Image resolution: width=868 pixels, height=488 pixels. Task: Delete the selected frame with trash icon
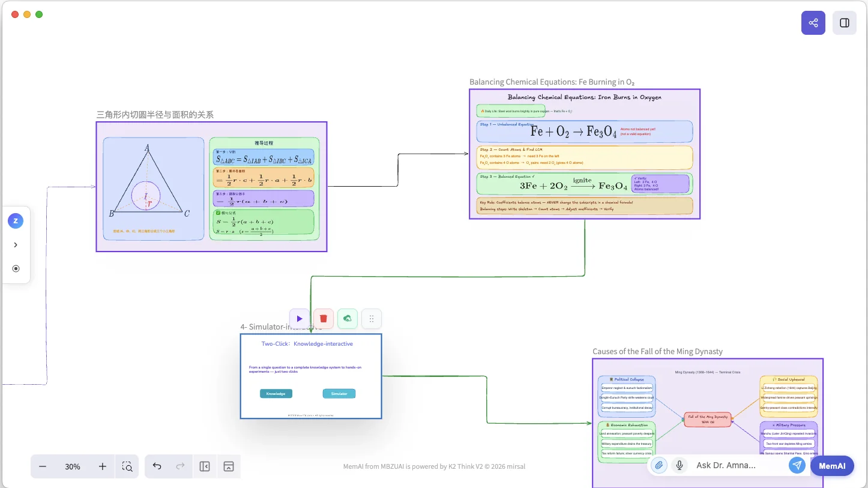point(324,319)
